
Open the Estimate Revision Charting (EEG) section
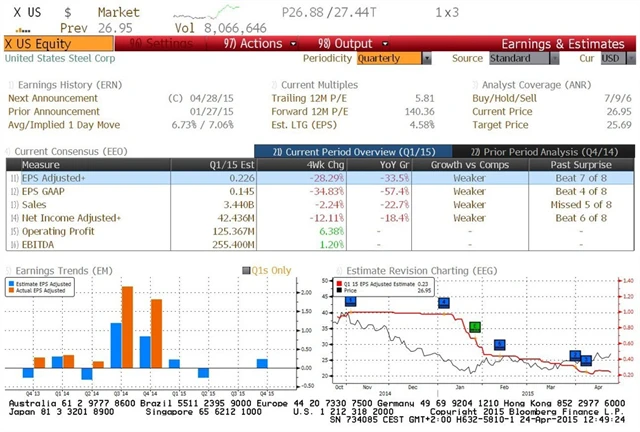[412, 270]
